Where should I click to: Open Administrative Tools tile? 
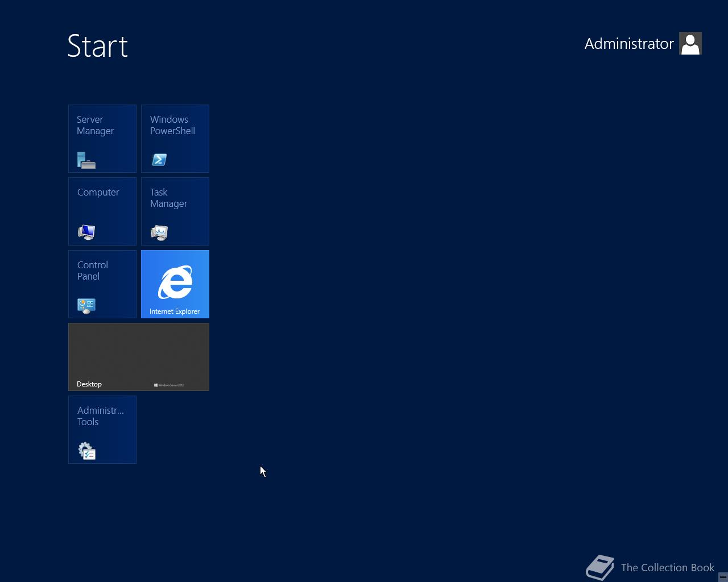coord(102,430)
